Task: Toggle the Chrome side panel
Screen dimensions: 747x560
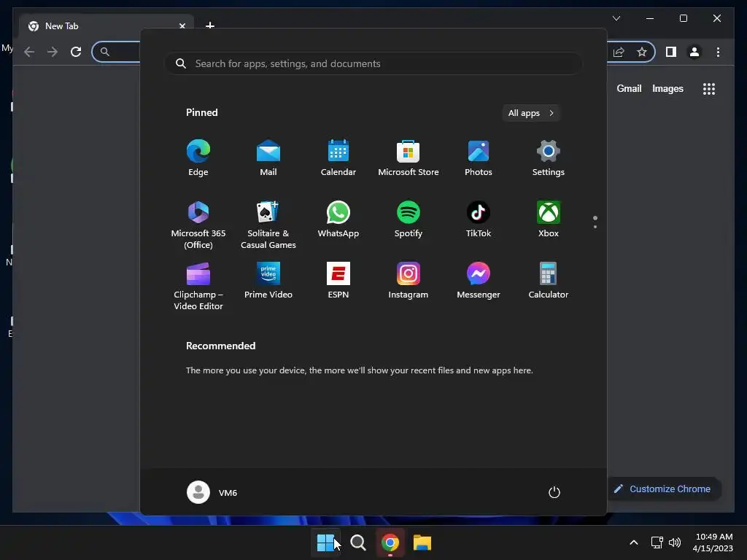Action: point(671,52)
